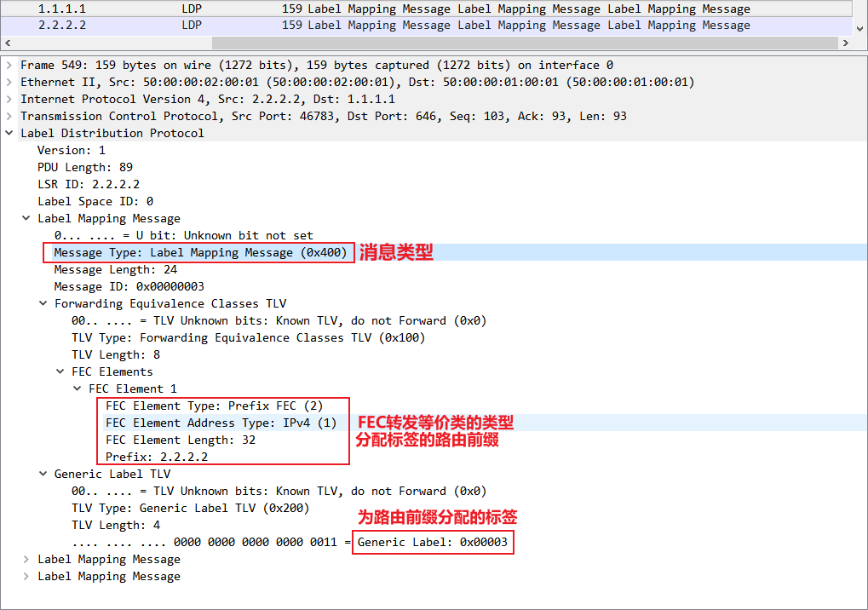Expand the Ethernet II section arrow
The width and height of the screenshot is (868, 610).
pyautogui.click(x=9, y=83)
